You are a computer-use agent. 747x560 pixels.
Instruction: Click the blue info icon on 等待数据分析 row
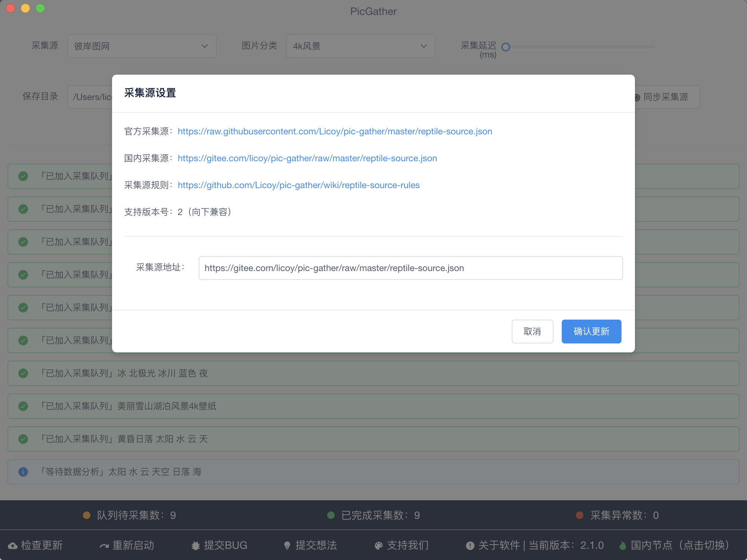click(x=23, y=472)
